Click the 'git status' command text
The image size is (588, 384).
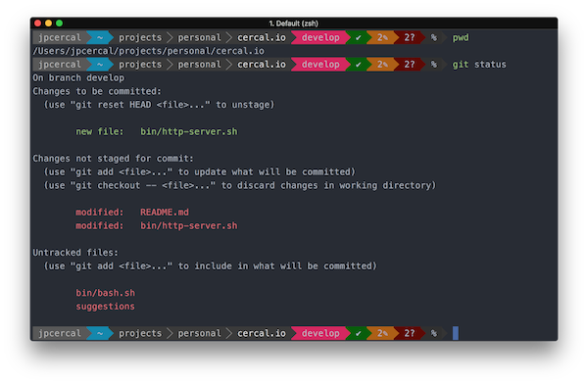pyautogui.click(x=479, y=65)
